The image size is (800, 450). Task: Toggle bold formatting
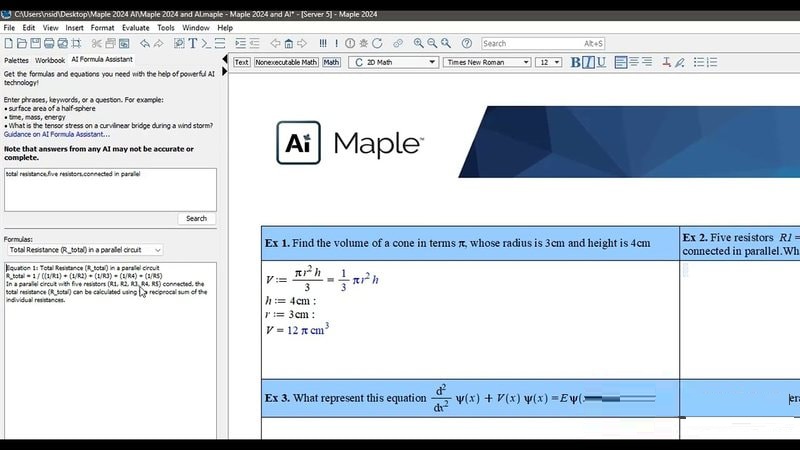pyautogui.click(x=576, y=62)
